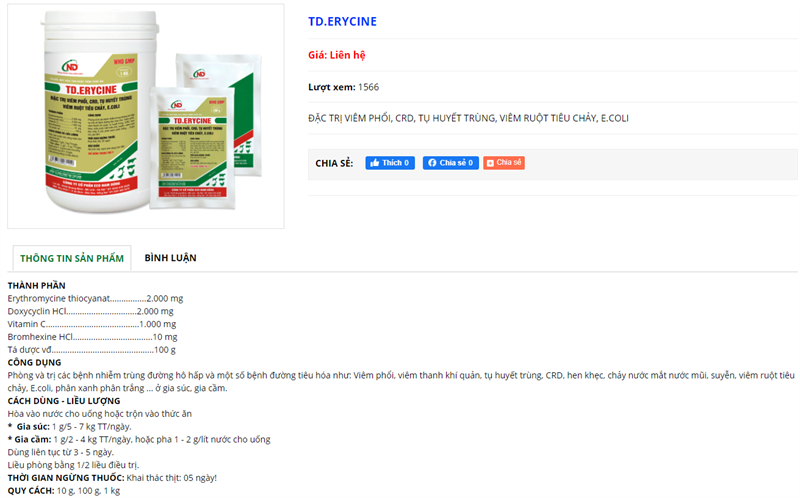
Task: Like the product with Thích 0 button
Action: click(x=390, y=163)
